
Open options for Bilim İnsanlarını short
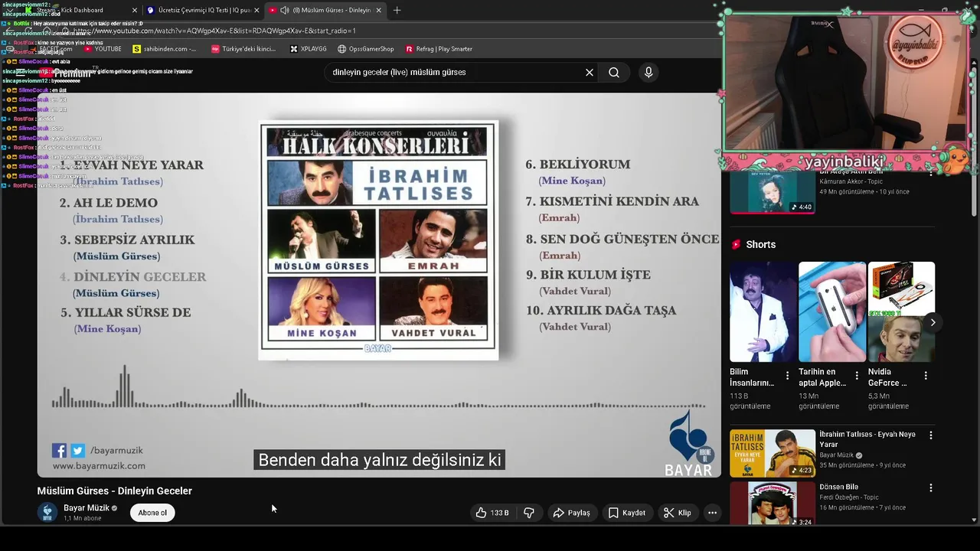(x=787, y=376)
